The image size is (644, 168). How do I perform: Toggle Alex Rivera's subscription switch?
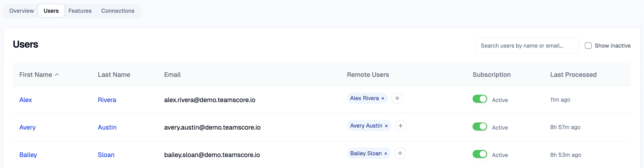tap(480, 99)
